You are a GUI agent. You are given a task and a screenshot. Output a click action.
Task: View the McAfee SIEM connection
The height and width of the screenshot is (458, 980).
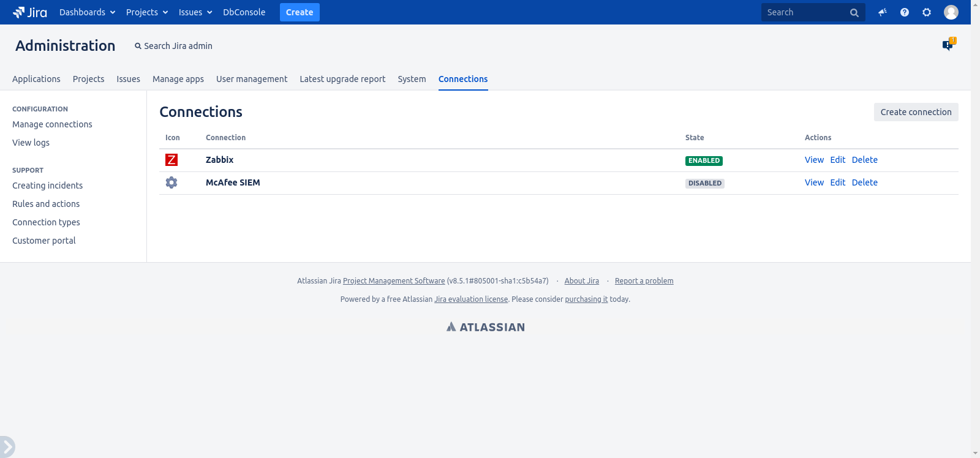[814, 182]
